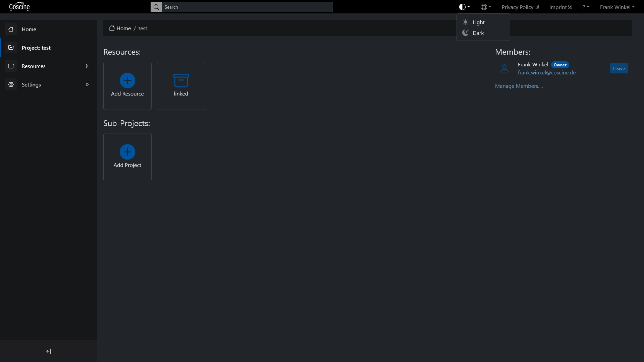Click the Resources archive icon in sidebar
Viewport: 644px width, 362px height.
11,66
